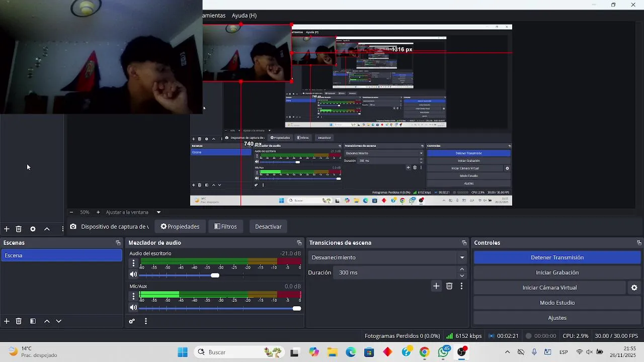Toggle microphone icon in system tray
The image size is (644, 362).
tap(534, 352)
